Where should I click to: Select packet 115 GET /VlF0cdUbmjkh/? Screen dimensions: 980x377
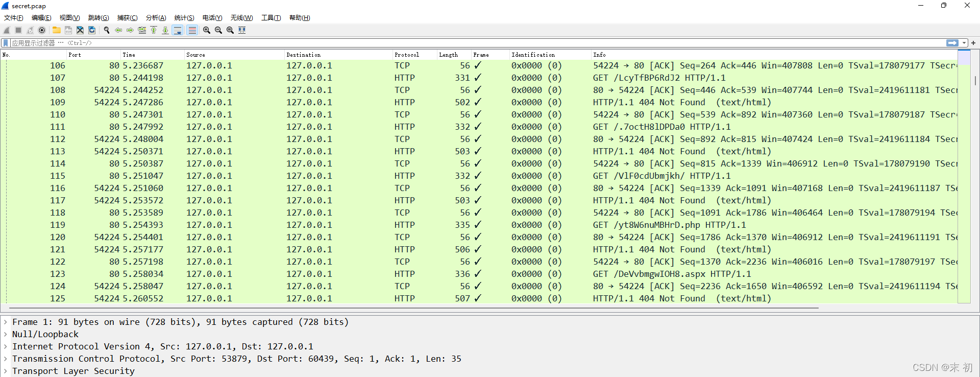[x=479, y=176]
